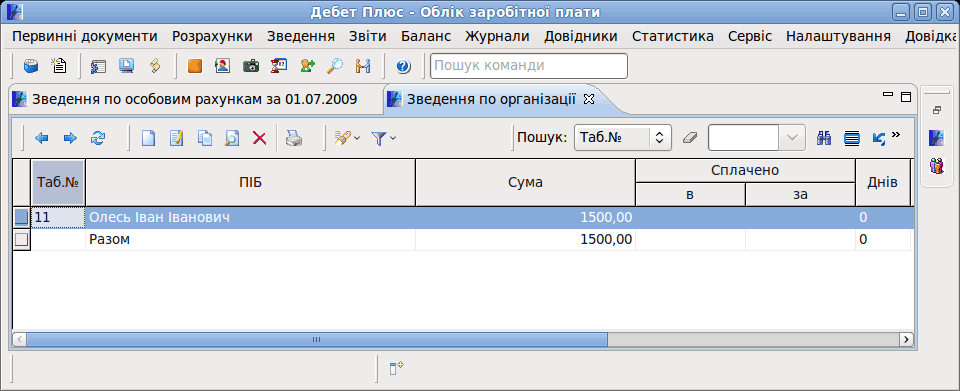Click the binoculars find icon
Viewport: 960px width, 391px height.
[824, 138]
